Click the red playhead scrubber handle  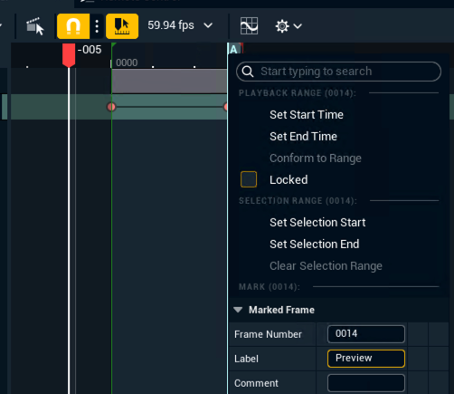click(x=69, y=55)
